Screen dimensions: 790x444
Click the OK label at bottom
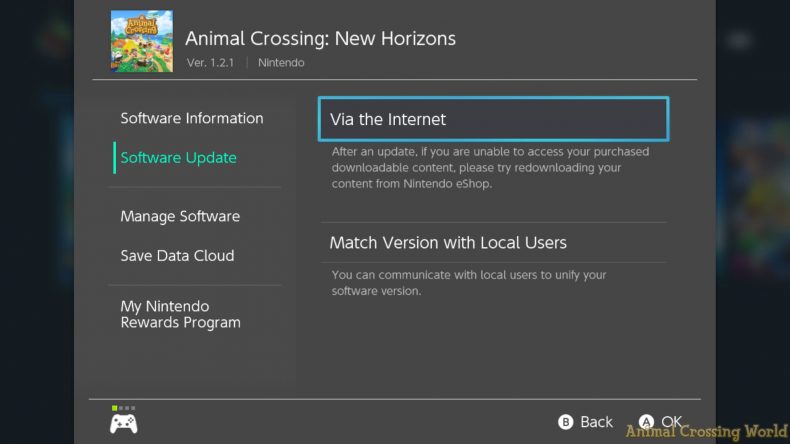672,421
